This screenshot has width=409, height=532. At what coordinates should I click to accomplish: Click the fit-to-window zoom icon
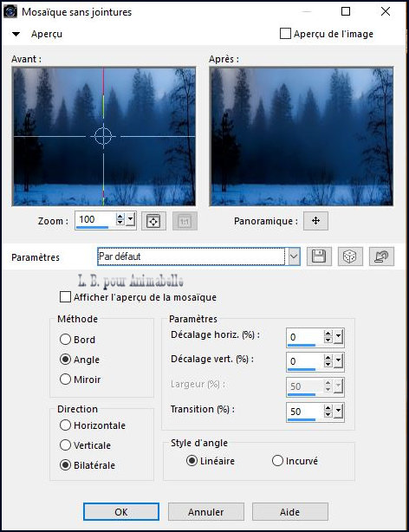[x=153, y=221]
